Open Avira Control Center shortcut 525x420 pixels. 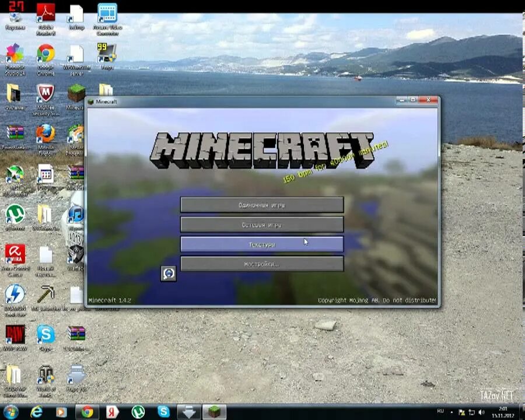[15, 260]
